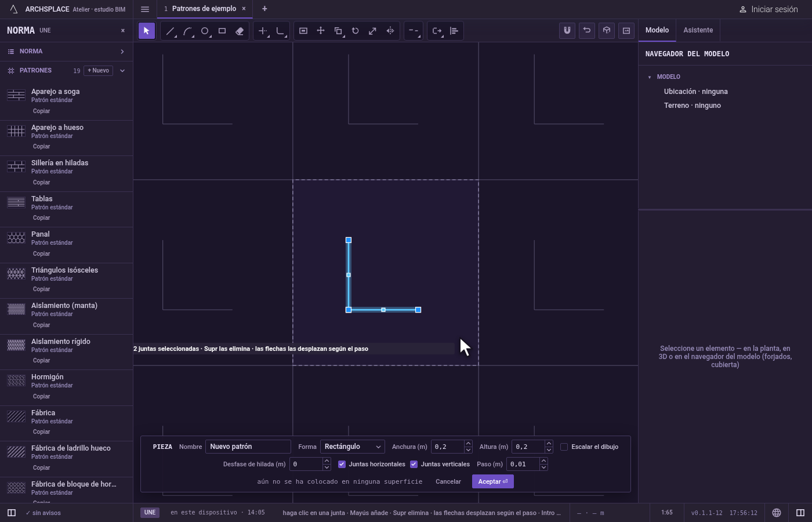Decrease the Paso (m) value
The height and width of the screenshot is (522, 812).
[x=543, y=467]
